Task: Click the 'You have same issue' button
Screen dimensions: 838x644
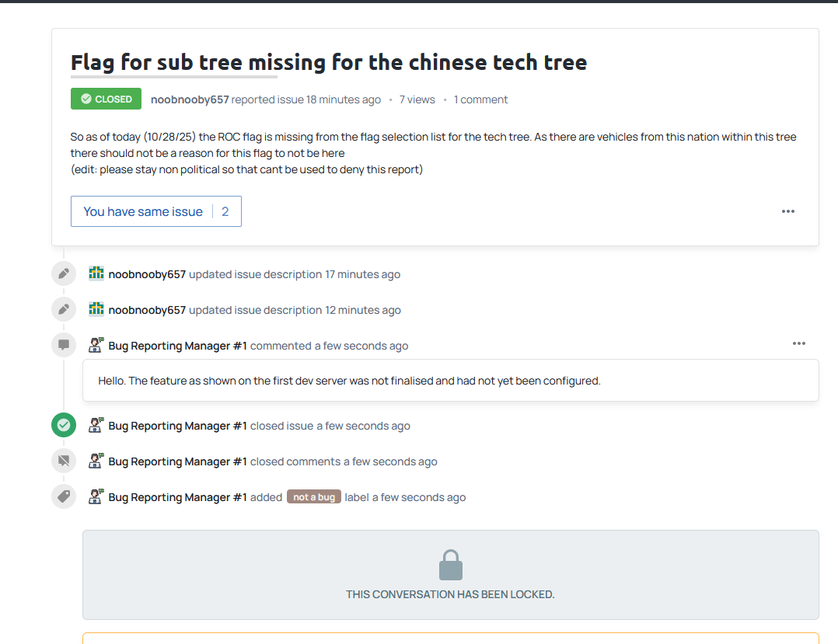Action: pos(155,211)
